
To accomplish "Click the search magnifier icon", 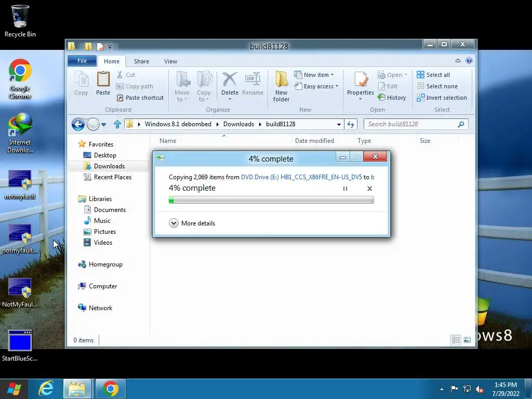I will click(461, 124).
